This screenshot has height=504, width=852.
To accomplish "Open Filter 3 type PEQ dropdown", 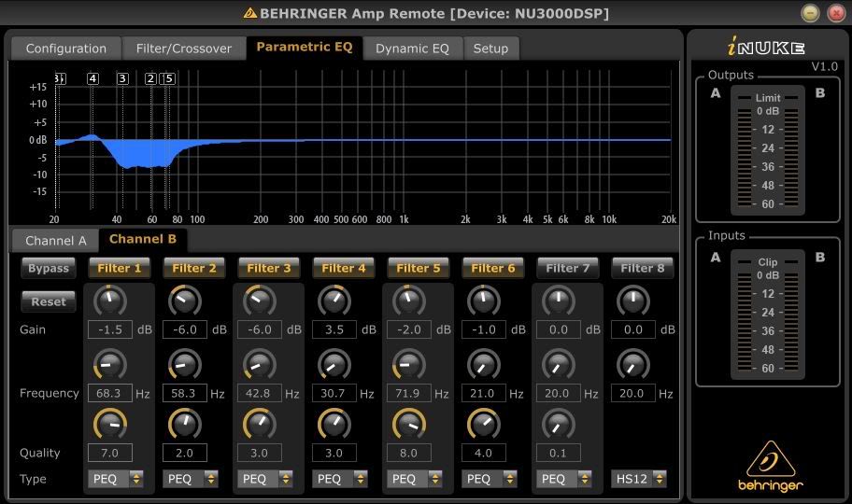I will (x=264, y=479).
